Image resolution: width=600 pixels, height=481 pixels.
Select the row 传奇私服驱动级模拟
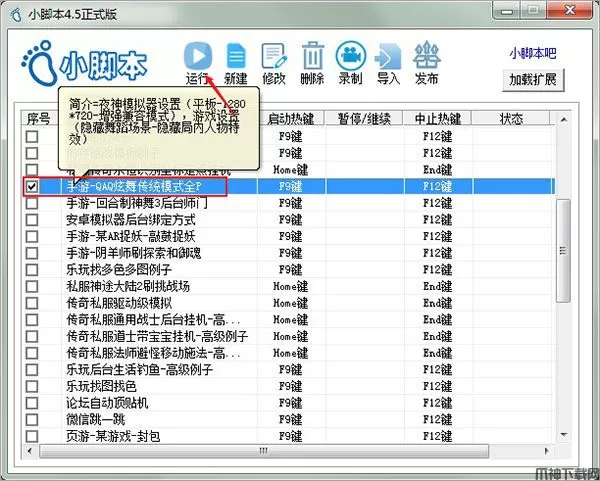[x=288, y=303]
